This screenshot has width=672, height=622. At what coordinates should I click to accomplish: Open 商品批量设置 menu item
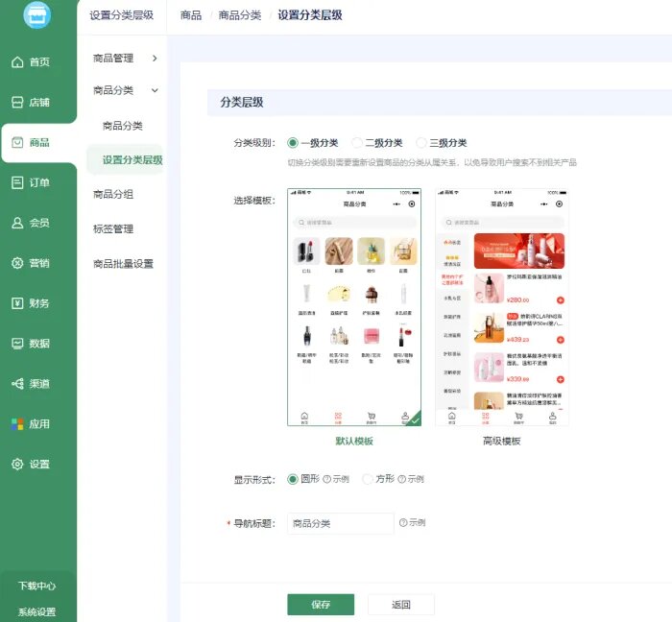[123, 264]
